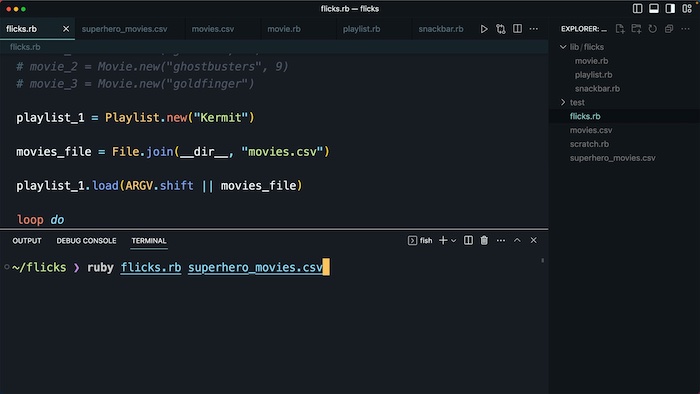The image size is (700, 394).
Task: Close the flicks.rb tab
Action: tap(66, 29)
